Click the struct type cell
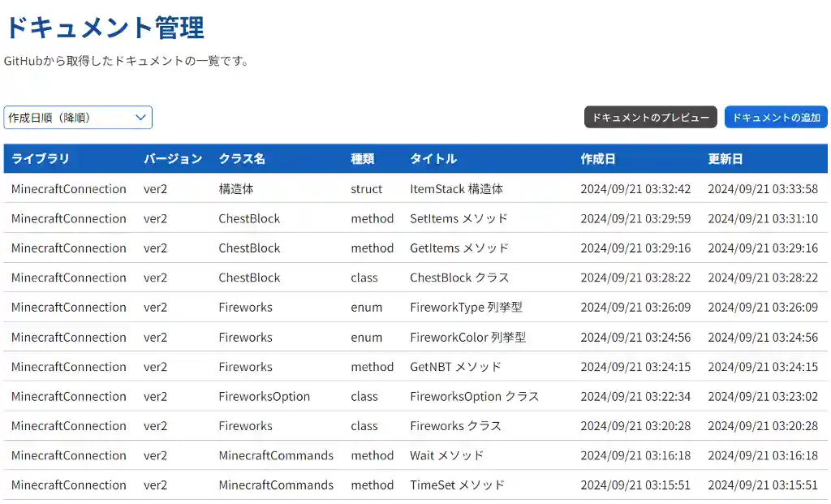Image resolution: width=831 pixels, height=504 pixels. click(x=366, y=188)
